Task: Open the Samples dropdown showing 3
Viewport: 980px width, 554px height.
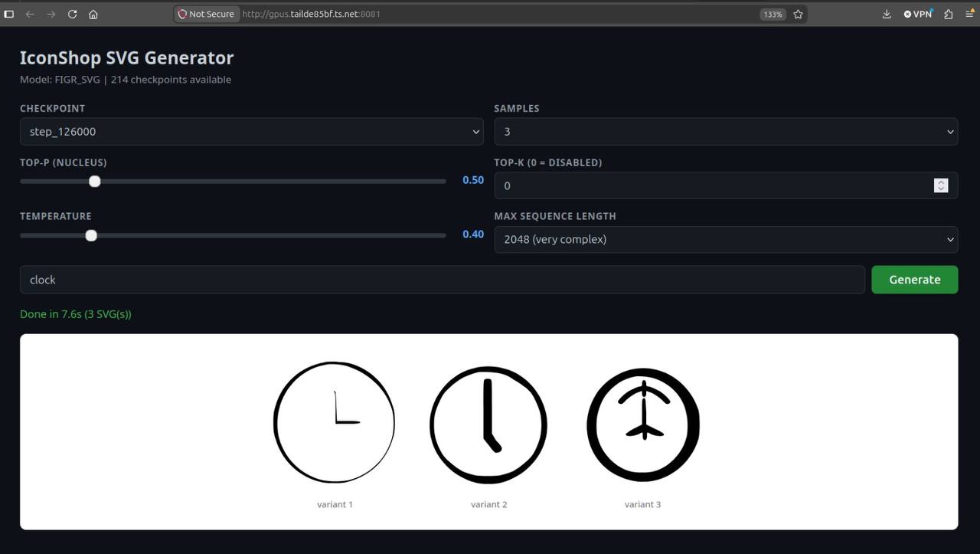Action: coord(726,132)
